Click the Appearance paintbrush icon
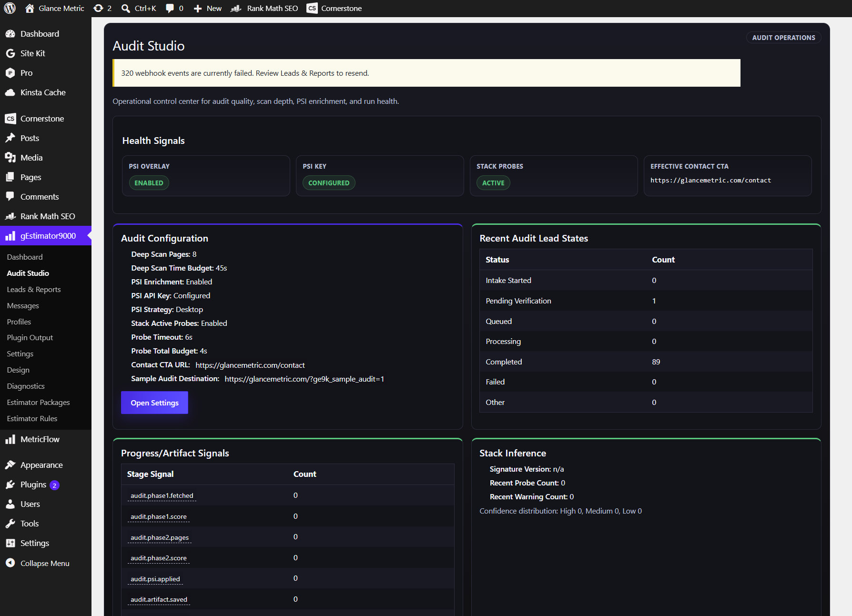Image resolution: width=852 pixels, height=616 pixels. coord(10,465)
